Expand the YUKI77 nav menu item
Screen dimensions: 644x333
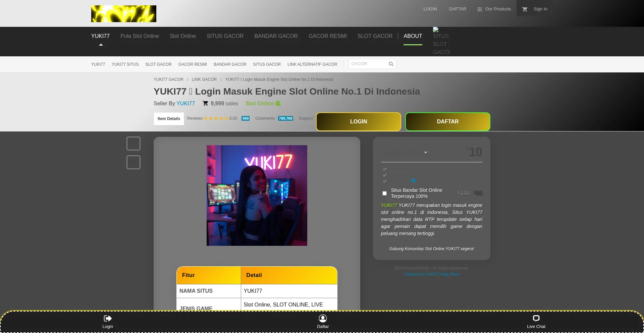(100, 36)
